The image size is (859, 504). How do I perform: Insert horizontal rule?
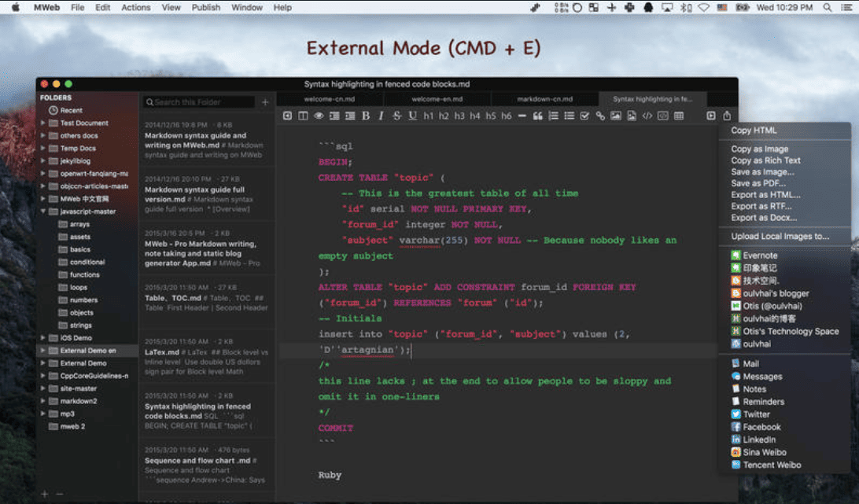coord(522,116)
